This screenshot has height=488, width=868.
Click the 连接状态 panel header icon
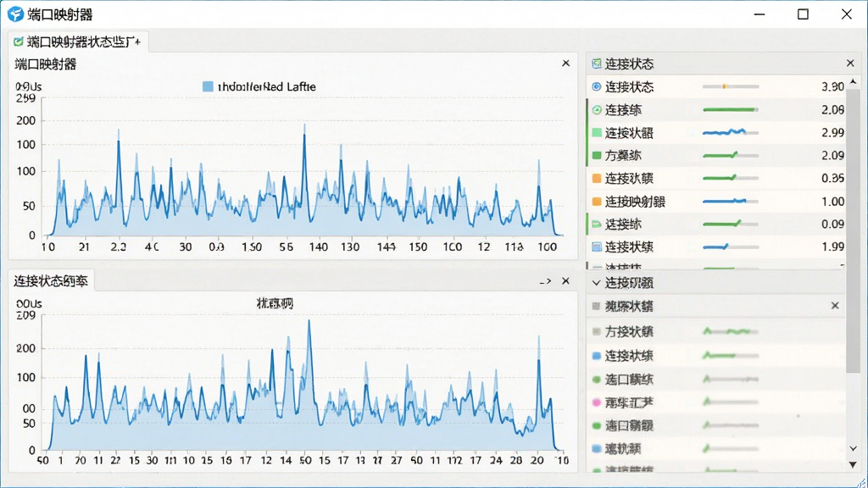(x=596, y=64)
